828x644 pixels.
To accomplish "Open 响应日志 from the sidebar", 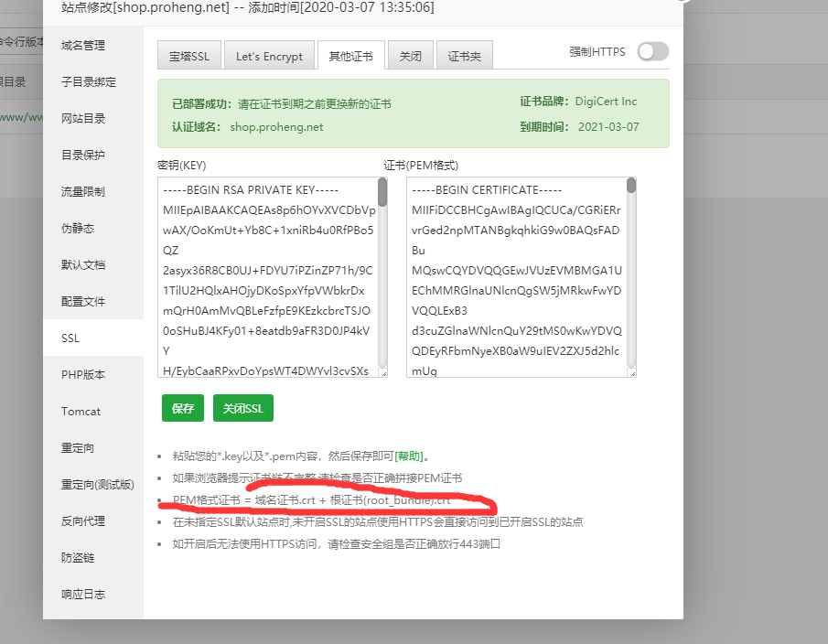I will 83,595.
